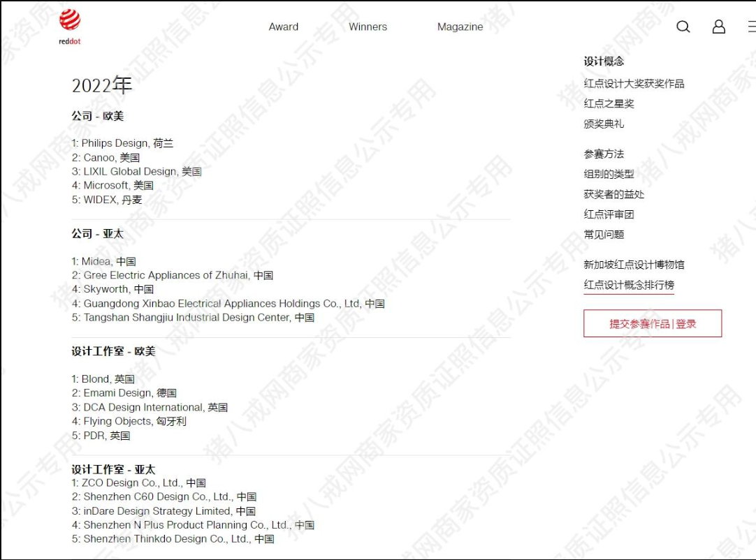Select the PDR row
This screenshot has height=560, width=756.
(101, 436)
